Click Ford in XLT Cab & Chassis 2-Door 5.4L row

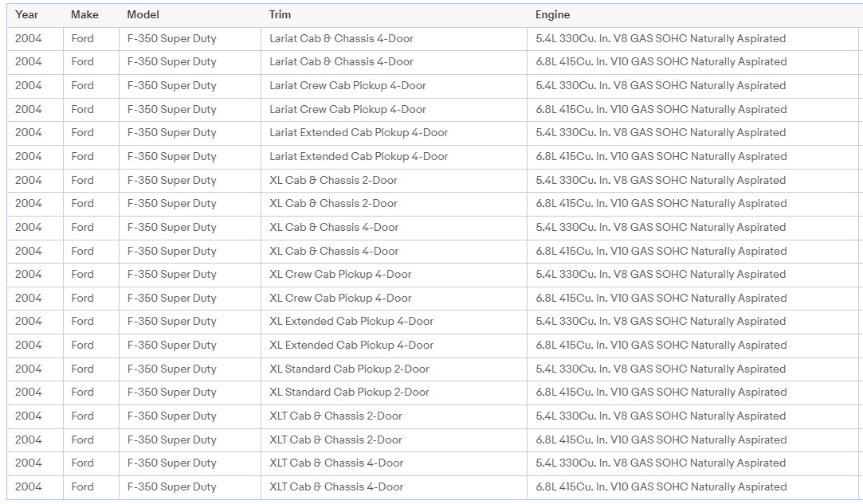pyautogui.click(x=83, y=416)
